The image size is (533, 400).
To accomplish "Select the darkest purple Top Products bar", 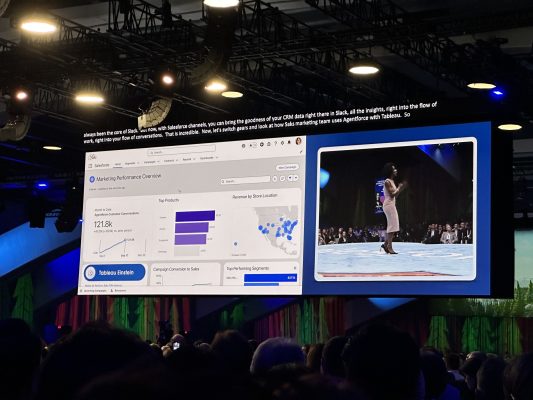I will (x=195, y=216).
